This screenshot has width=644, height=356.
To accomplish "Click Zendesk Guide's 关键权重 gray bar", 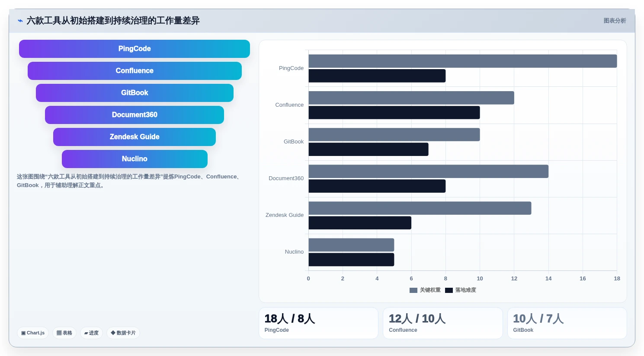I will point(420,208).
